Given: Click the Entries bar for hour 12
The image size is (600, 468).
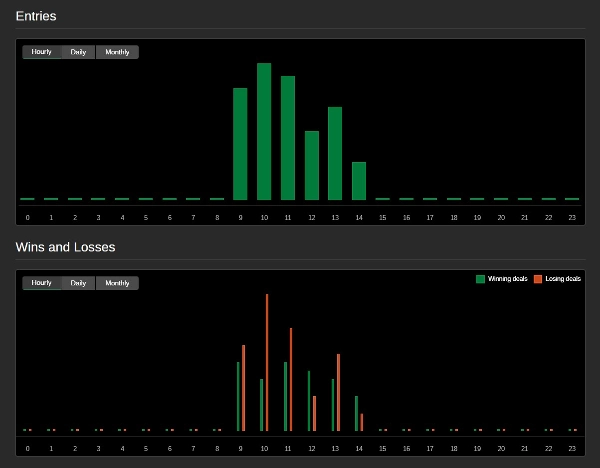Looking at the screenshot, I should [312, 165].
